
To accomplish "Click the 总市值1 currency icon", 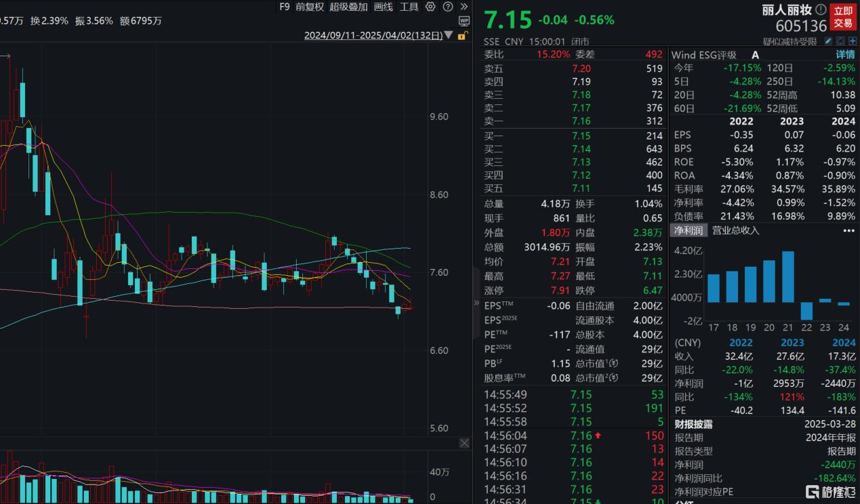I will [614, 364].
